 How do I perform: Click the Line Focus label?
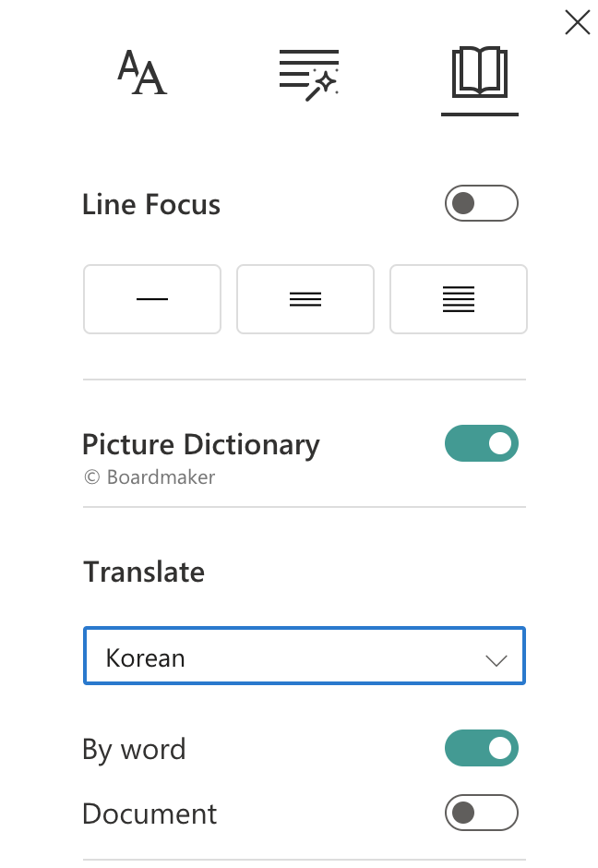(151, 204)
